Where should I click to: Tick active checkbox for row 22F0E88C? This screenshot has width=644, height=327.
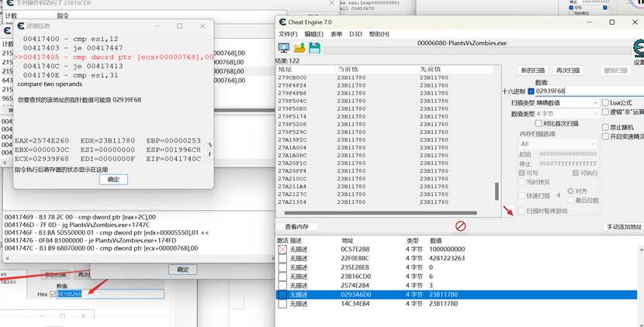[x=282, y=258]
